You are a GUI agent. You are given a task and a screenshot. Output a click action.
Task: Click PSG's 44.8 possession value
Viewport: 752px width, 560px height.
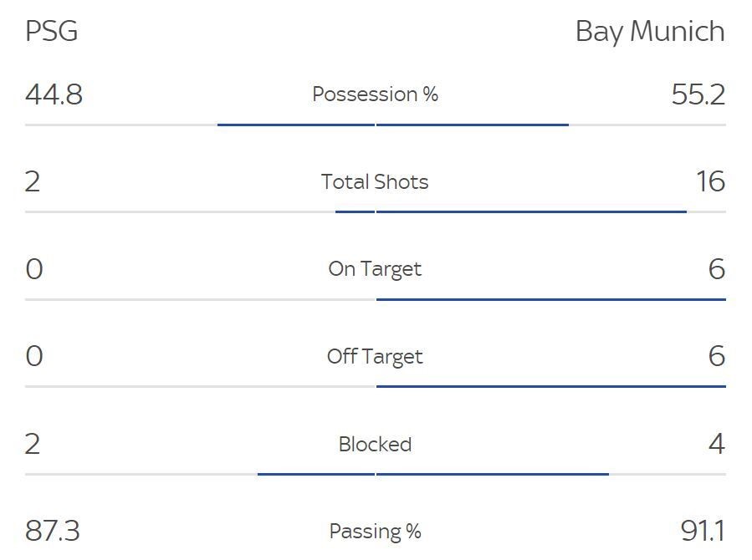click(54, 94)
